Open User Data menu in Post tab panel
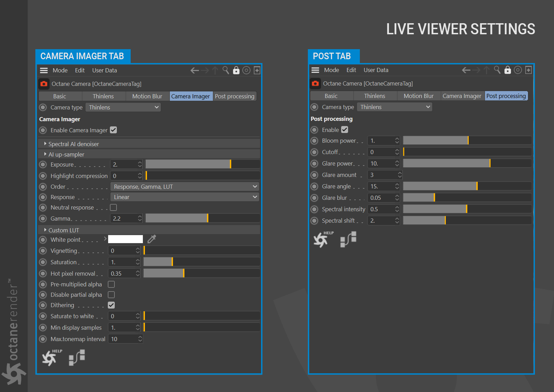 (376, 70)
